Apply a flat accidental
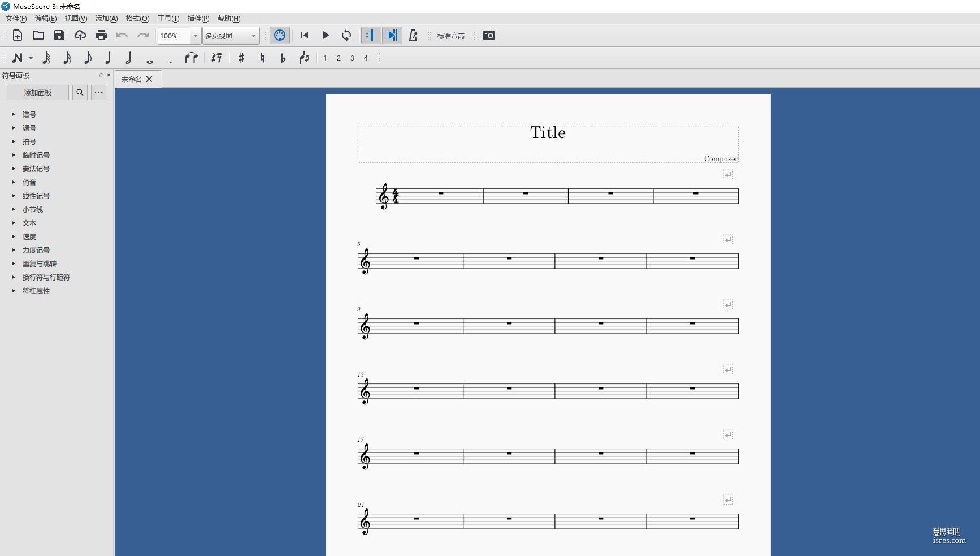The height and width of the screenshot is (556, 980). (283, 58)
